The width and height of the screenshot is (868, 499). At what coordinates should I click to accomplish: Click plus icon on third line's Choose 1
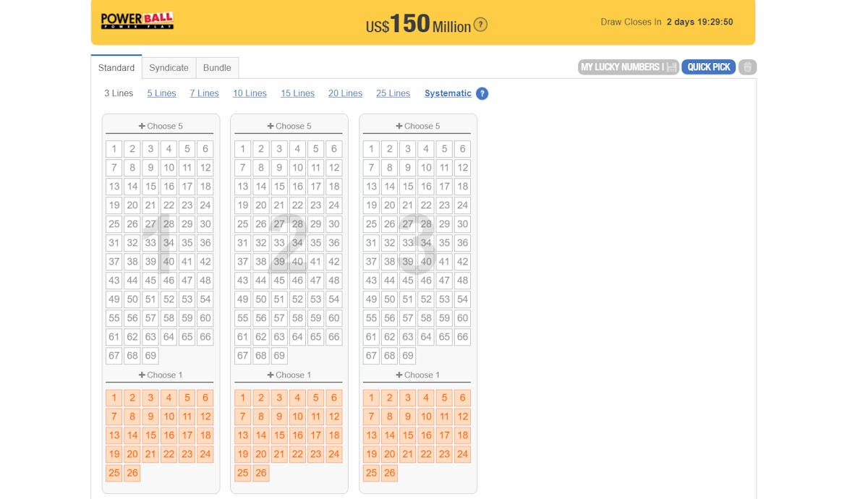399,375
